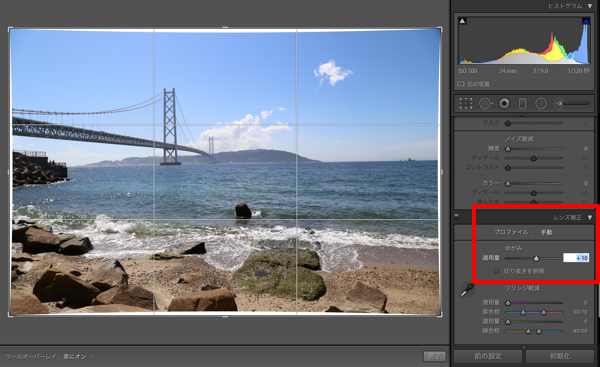Select the Adjustment Brush tool icon
The height and width of the screenshot is (367, 600).
tap(572, 103)
